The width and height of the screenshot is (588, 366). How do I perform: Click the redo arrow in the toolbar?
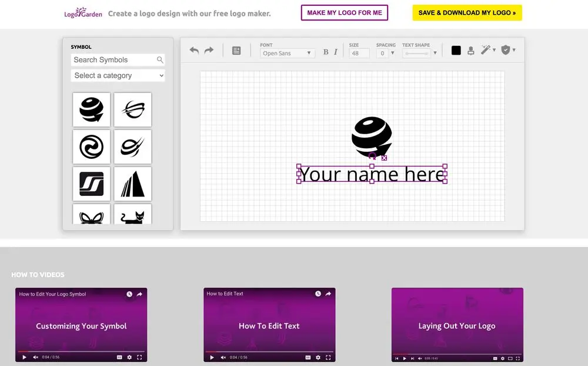pyautogui.click(x=209, y=51)
